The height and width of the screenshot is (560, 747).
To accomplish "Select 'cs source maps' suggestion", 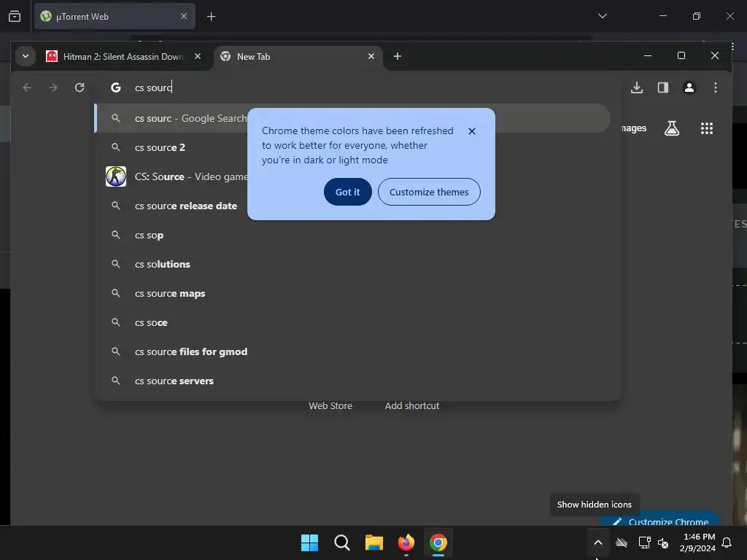I will tap(357, 293).
